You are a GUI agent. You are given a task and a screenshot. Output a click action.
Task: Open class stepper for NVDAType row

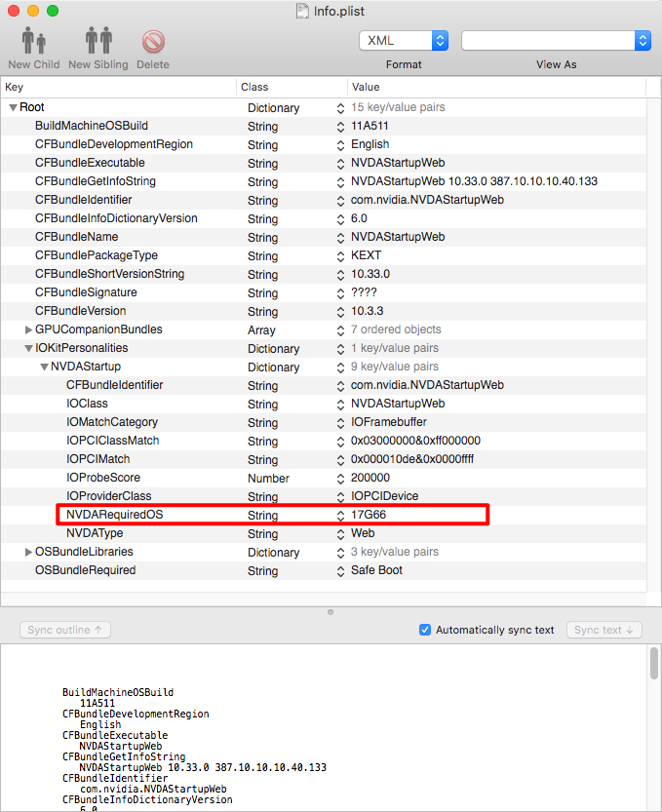[340, 534]
